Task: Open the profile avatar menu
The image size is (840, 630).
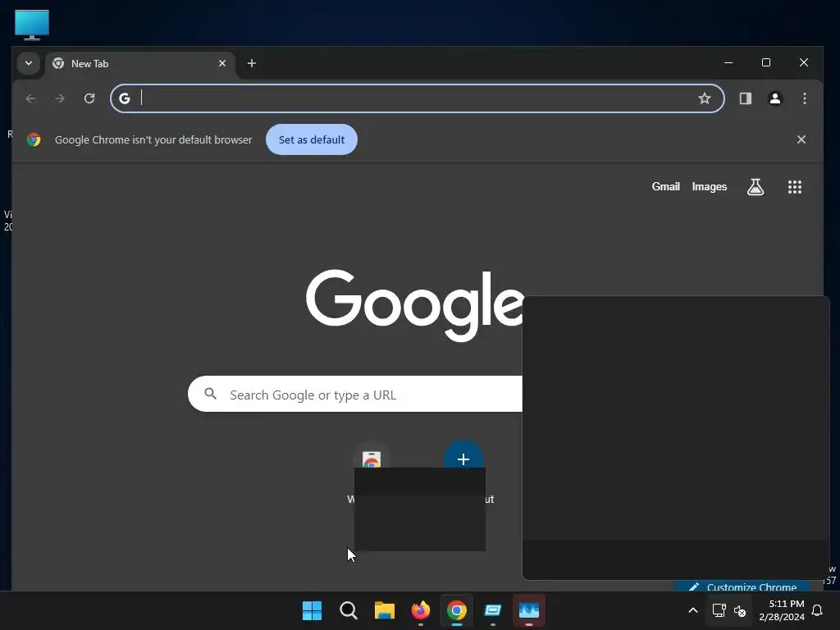Action: 774,98
